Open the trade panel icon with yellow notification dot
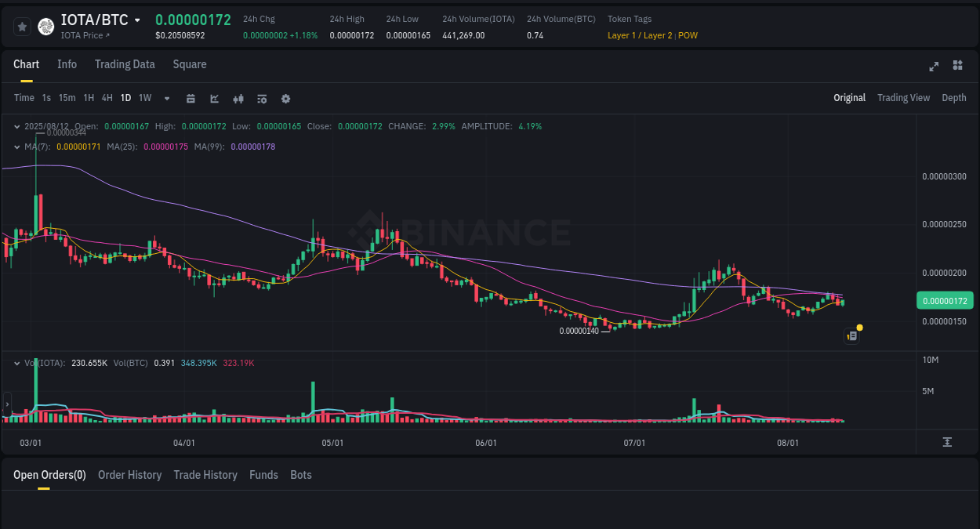Image resolution: width=980 pixels, height=529 pixels. coord(852,335)
